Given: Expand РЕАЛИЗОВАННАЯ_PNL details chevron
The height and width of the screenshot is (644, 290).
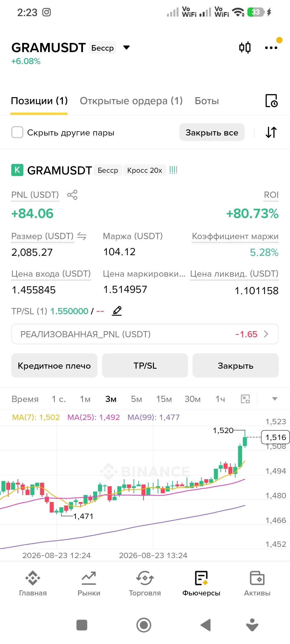Looking at the screenshot, I should point(266,334).
